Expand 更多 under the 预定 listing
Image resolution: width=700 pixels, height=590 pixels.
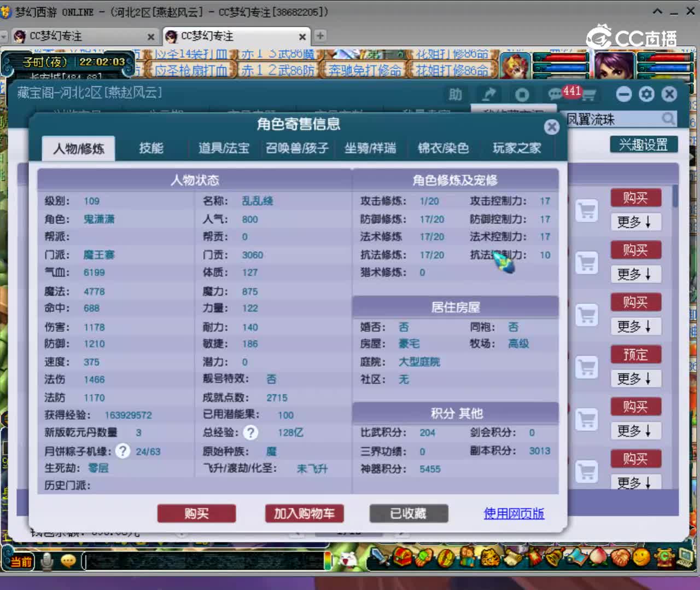[x=635, y=379]
